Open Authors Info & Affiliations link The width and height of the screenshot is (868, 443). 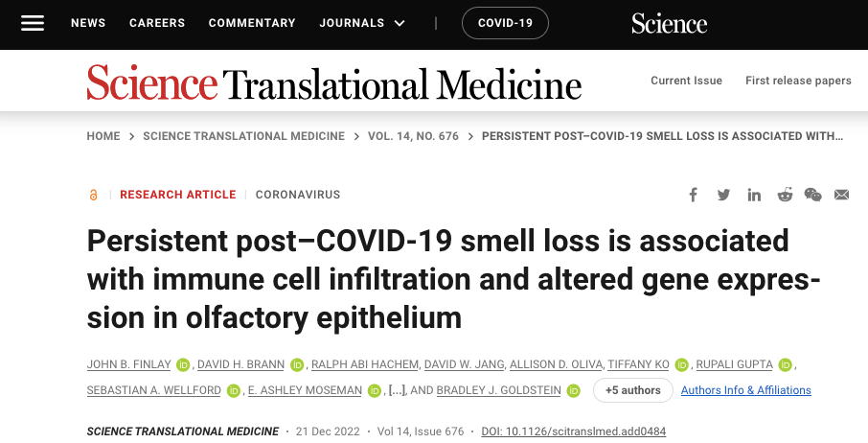click(x=745, y=390)
